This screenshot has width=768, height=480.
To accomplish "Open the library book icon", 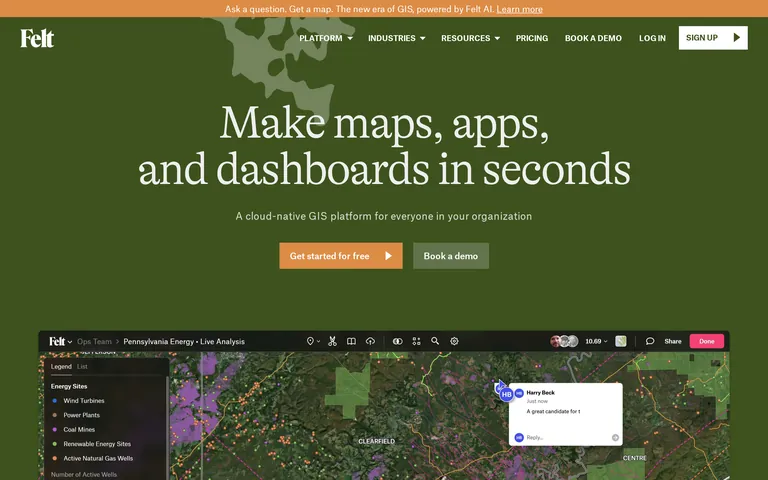I will (x=351, y=341).
